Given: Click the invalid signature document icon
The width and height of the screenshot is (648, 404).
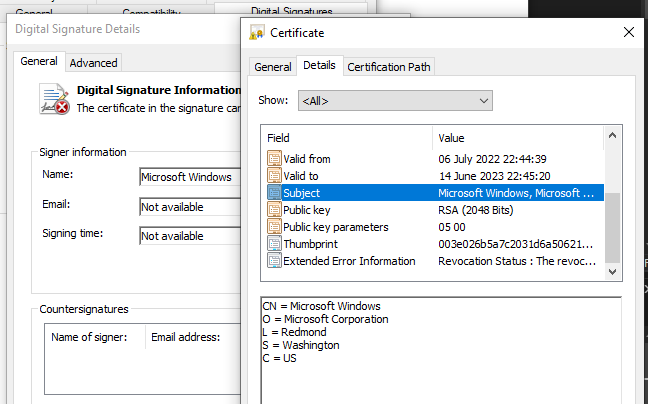Looking at the screenshot, I should 54,99.
